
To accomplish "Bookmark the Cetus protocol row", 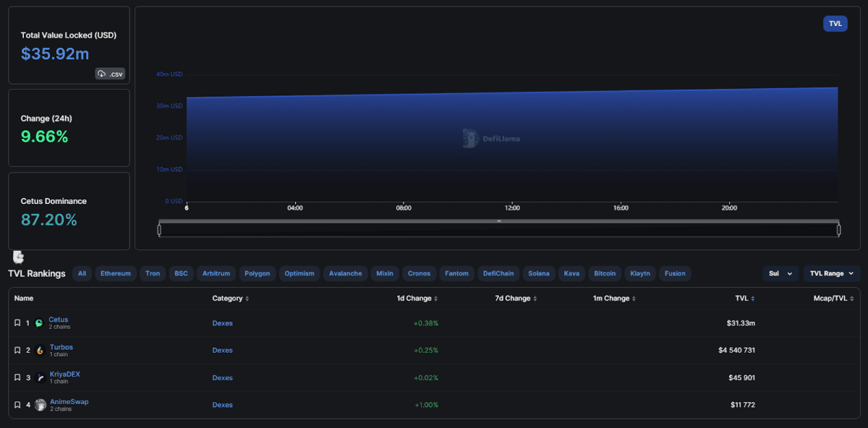I will pyautogui.click(x=17, y=323).
